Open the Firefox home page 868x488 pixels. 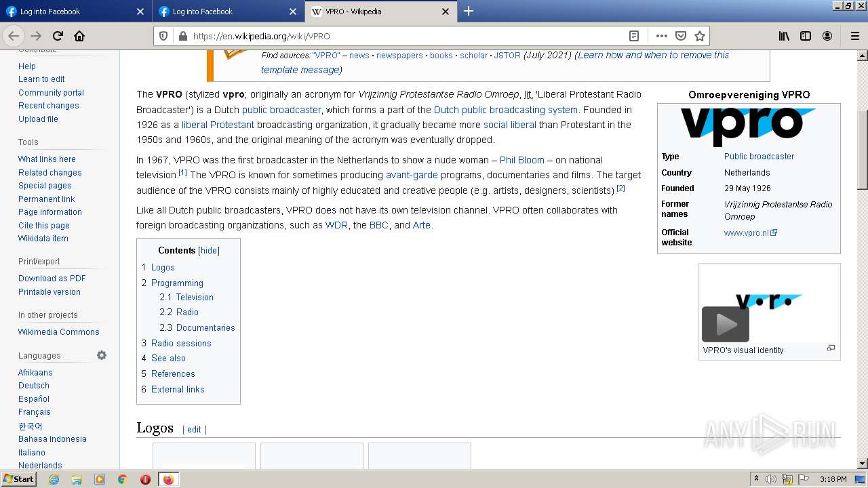click(79, 36)
